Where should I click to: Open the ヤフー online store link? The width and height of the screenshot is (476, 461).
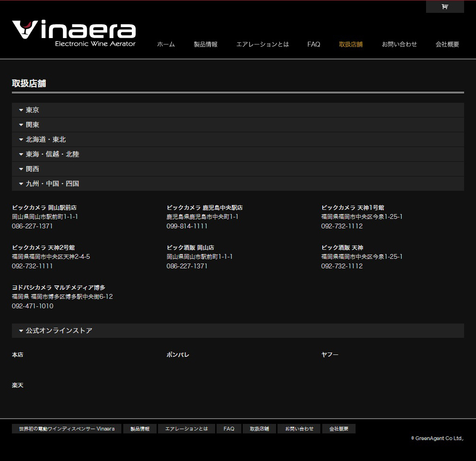coord(330,354)
